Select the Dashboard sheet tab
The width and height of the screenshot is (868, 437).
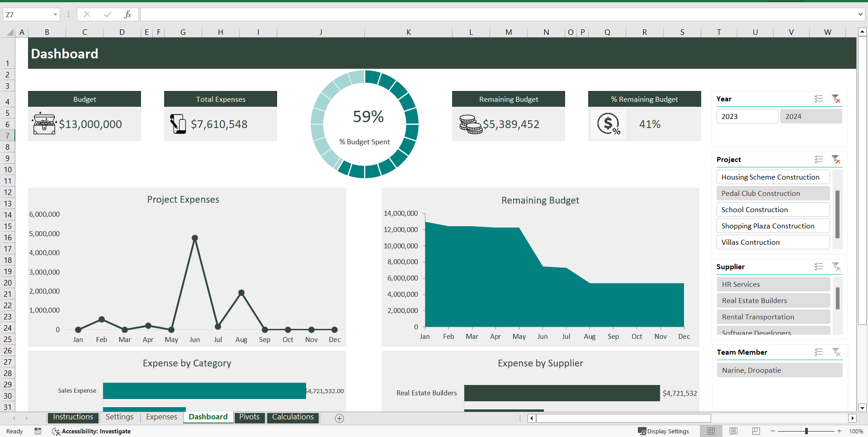tap(208, 417)
